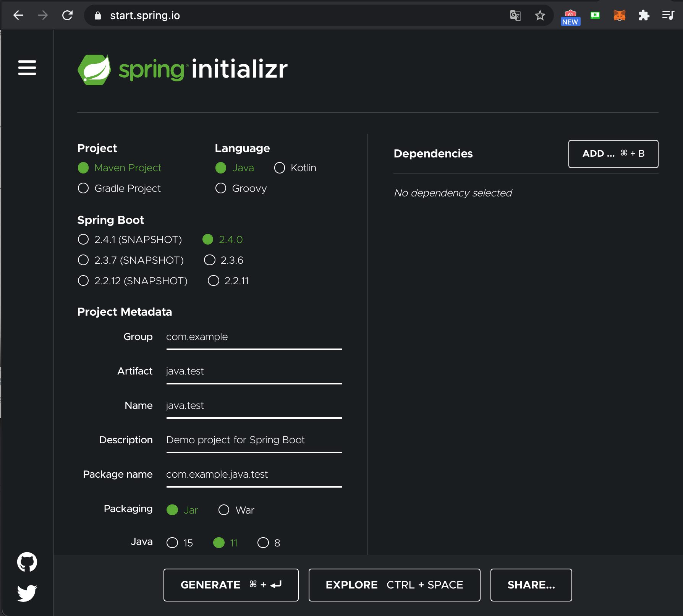
Task: Select War packaging
Action: tap(236, 510)
